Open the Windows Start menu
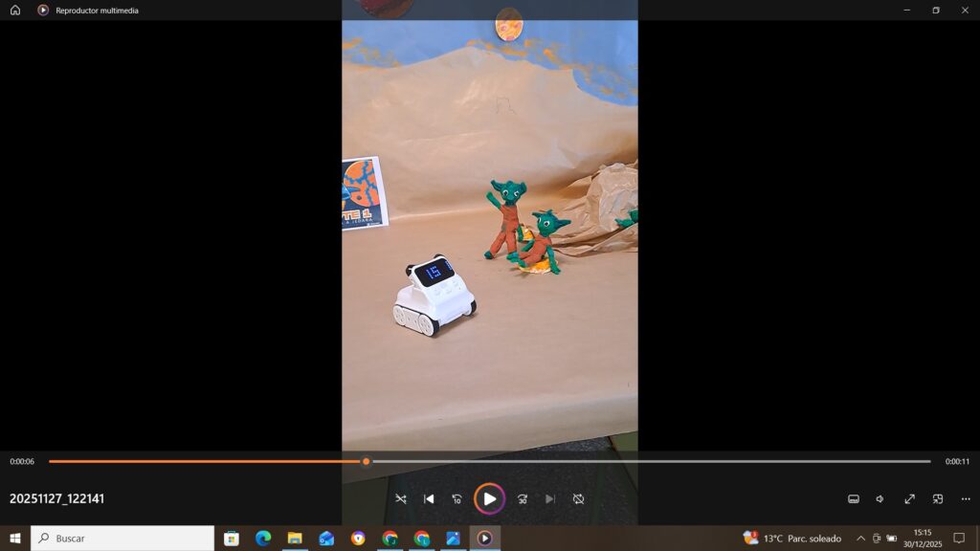Viewport: 980px width, 551px height. point(15,539)
